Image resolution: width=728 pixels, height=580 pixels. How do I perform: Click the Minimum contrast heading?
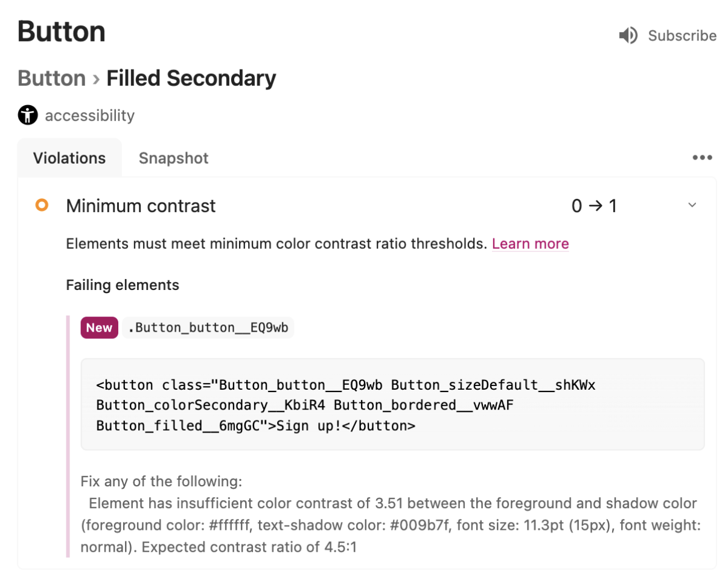click(x=140, y=205)
